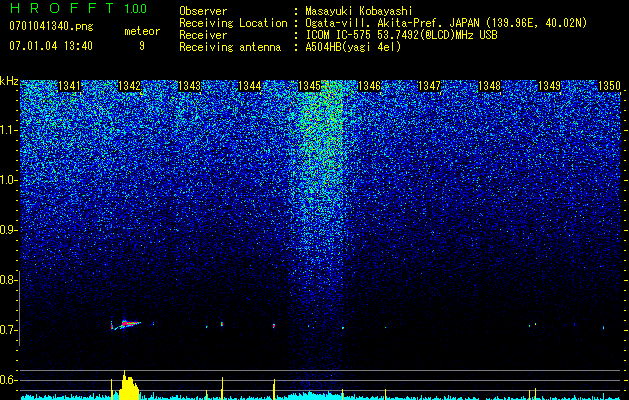
Task: Click the HROFFT 1.0.0 title text
Action: [x=78, y=8]
